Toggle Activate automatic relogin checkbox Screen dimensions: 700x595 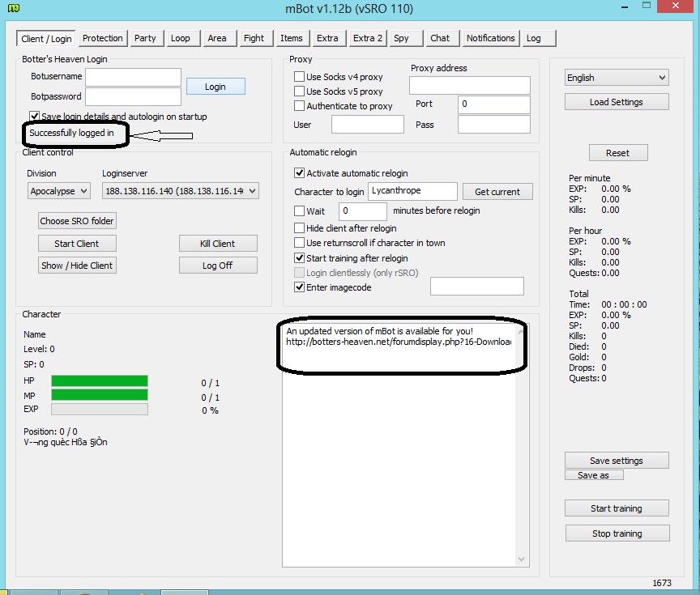pos(299,173)
